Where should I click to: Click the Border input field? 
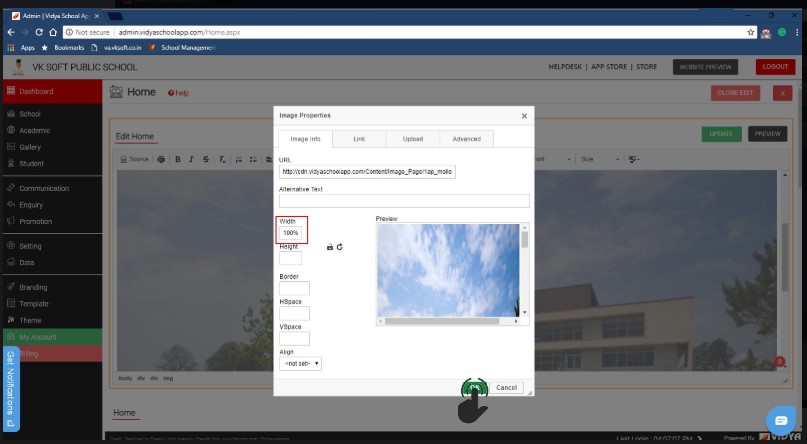click(294, 288)
